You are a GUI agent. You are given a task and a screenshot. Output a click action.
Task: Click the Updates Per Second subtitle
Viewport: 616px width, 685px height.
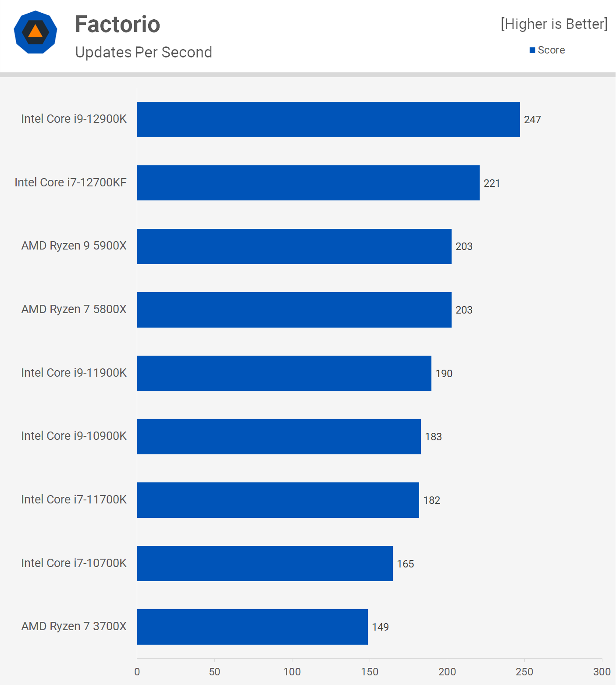(144, 52)
